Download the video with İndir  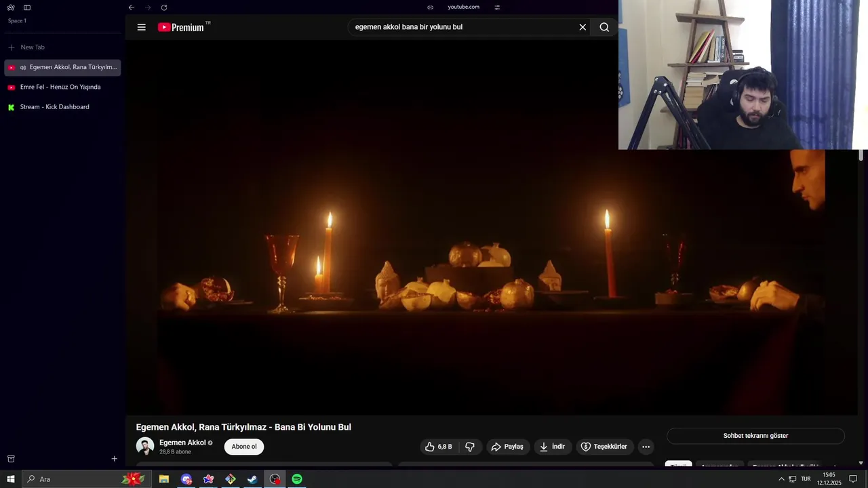[x=553, y=447]
